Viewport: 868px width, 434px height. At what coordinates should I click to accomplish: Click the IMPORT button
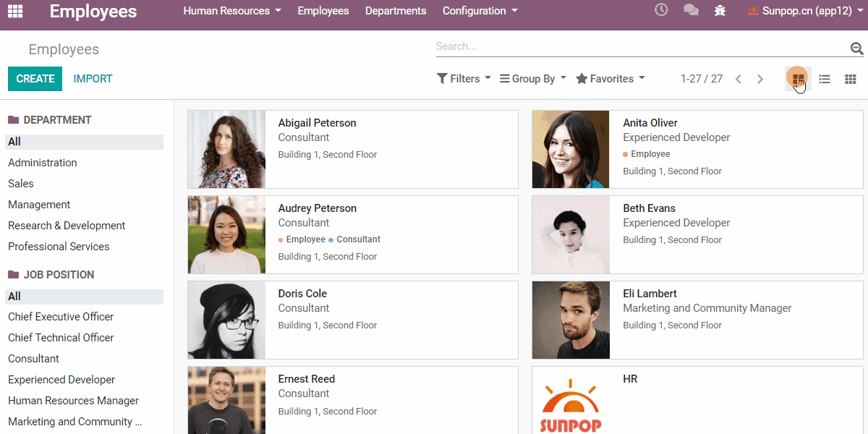(93, 79)
